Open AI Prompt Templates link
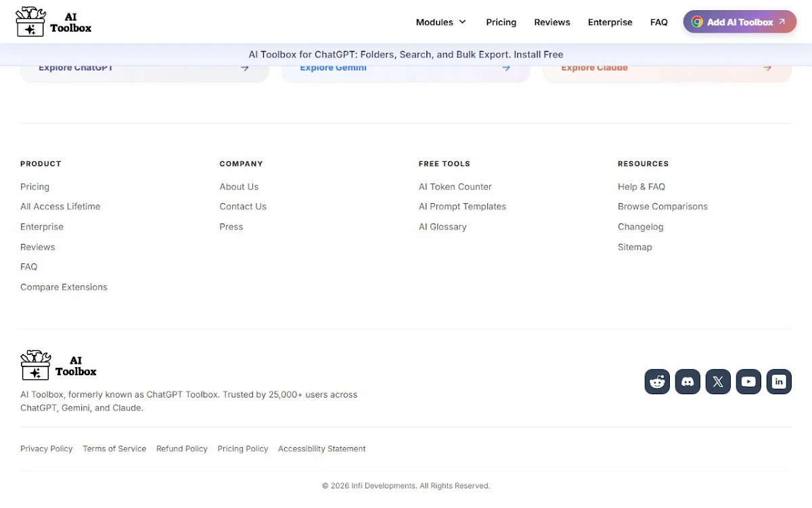Viewport: 812px width, 508px height. 462,207
